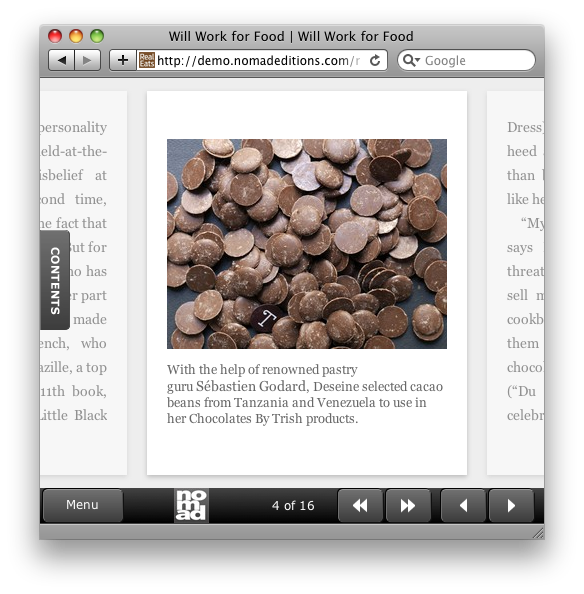Skip ahead with the double-right fast-forward button
The height and width of the screenshot is (594, 584).
408,505
